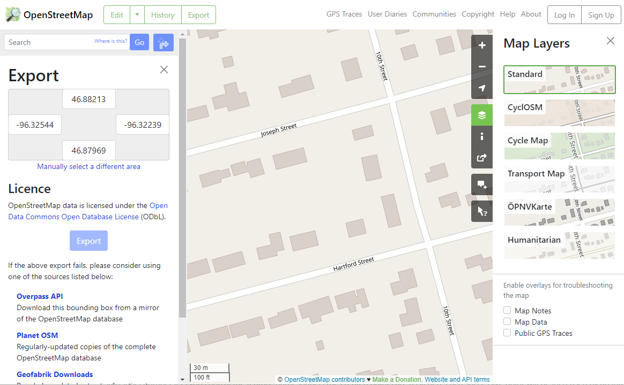Open User Diaries
624x385 pixels.
pyautogui.click(x=387, y=14)
